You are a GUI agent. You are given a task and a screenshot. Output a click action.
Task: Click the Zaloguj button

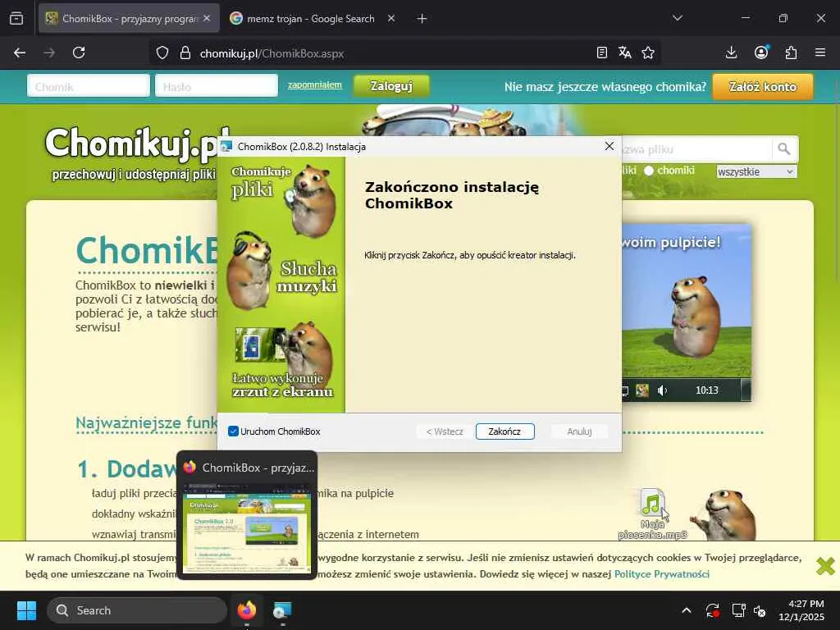pyautogui.click(x=391, y=85)
